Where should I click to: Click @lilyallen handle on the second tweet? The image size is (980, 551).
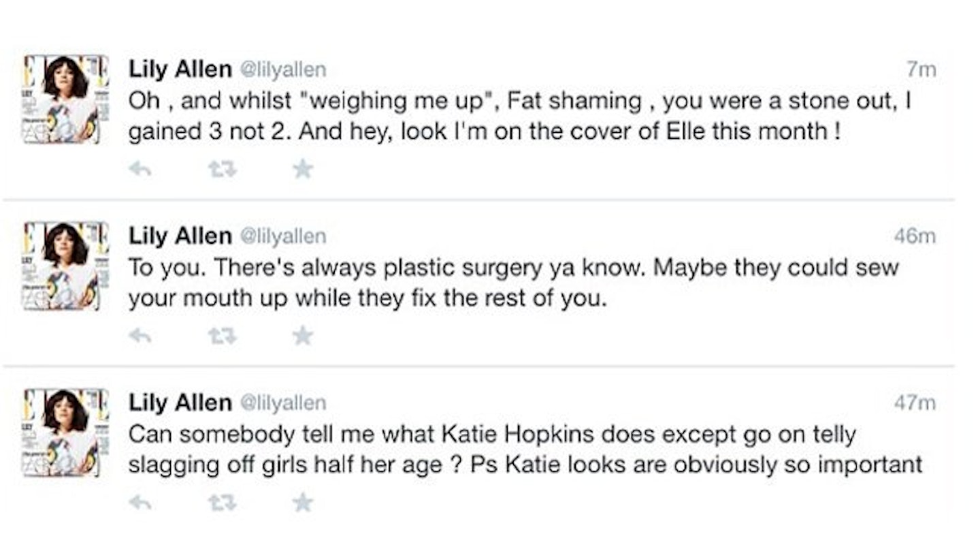point(282,236)
